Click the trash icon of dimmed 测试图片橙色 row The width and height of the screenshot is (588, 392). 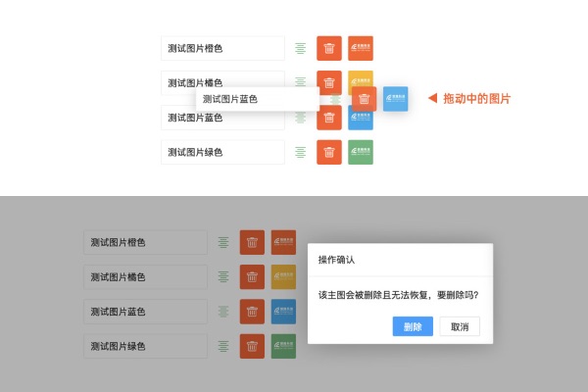coord(252,242)
